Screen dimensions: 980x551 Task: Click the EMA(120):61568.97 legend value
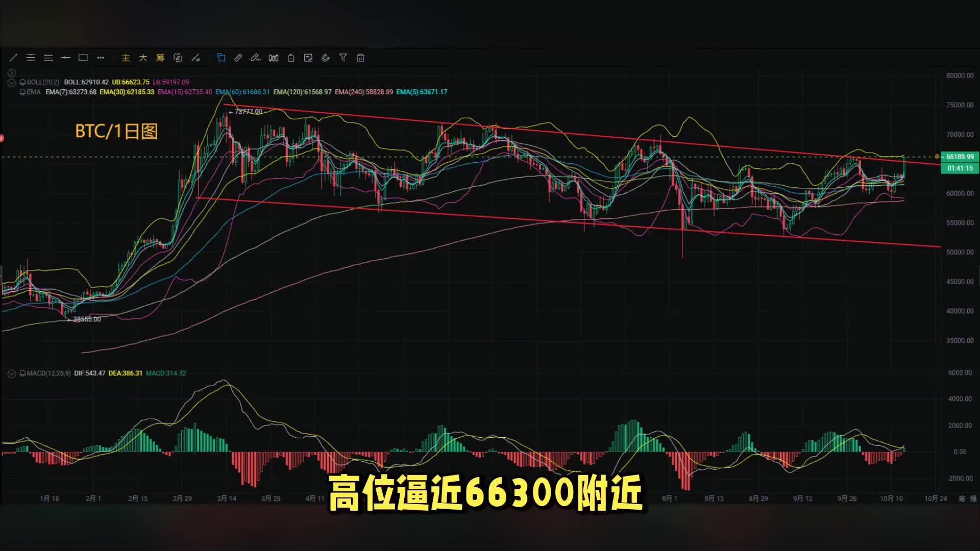pyautogui.click(x=302, y=92)
